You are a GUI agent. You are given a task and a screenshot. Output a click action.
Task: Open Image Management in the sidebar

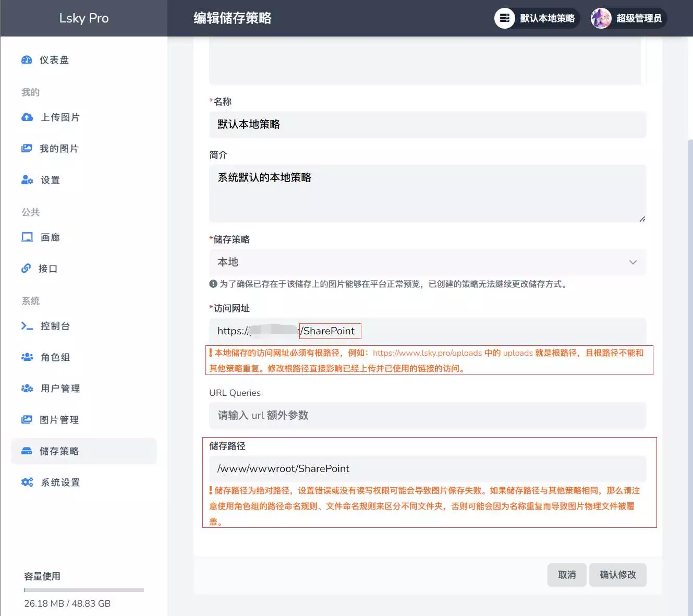[59, 420]
